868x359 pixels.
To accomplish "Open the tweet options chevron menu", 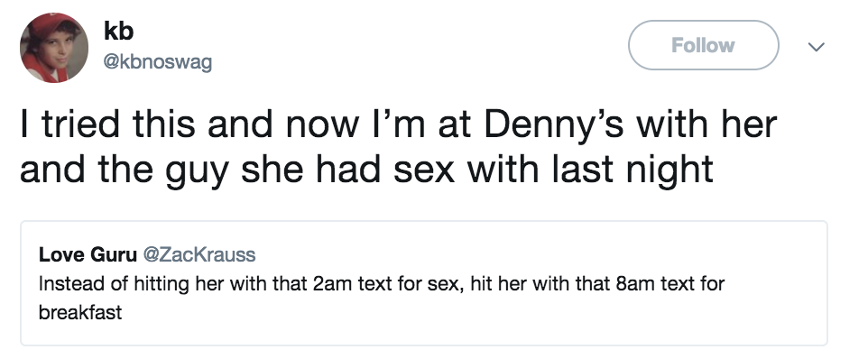I will 816,47.
